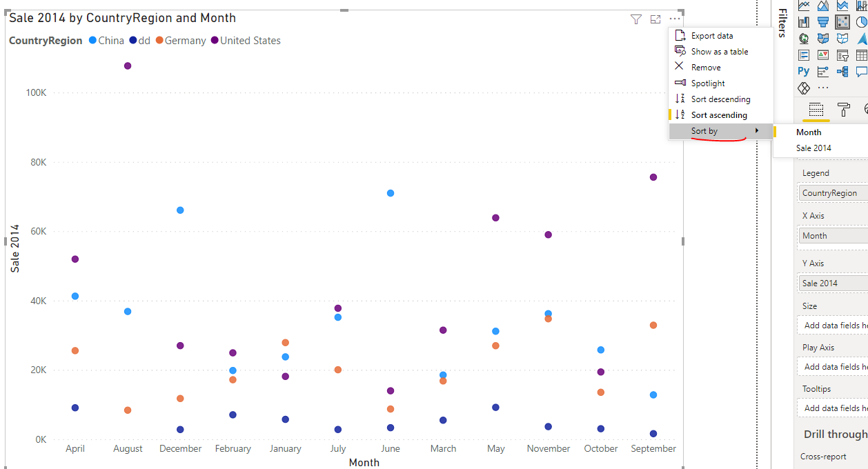Enter Focus mode for the scatter chart
The height and width of the screenshot is (469, 868).
click(x=655, y=19)
